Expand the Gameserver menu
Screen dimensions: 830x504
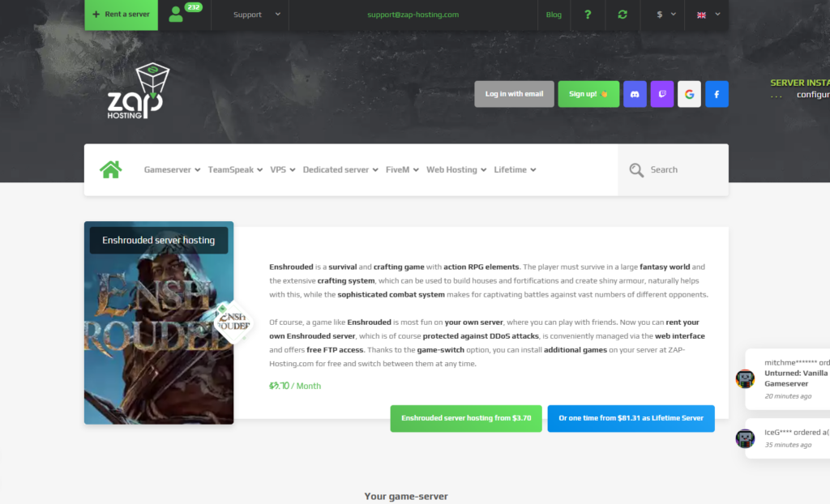coord(172,169)
